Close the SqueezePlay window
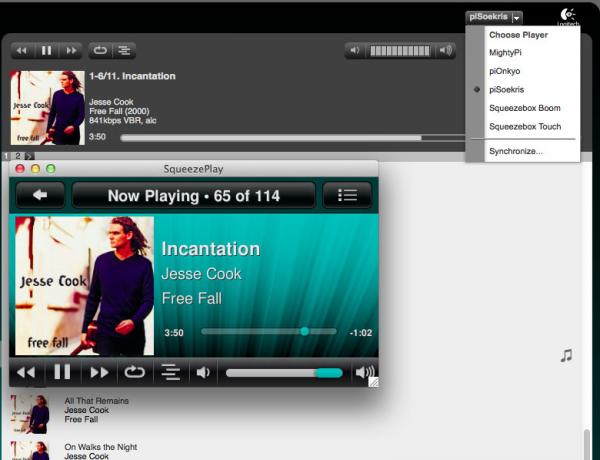Image resolution: width=600 pixels, height=460 pixels. point(20,168)
